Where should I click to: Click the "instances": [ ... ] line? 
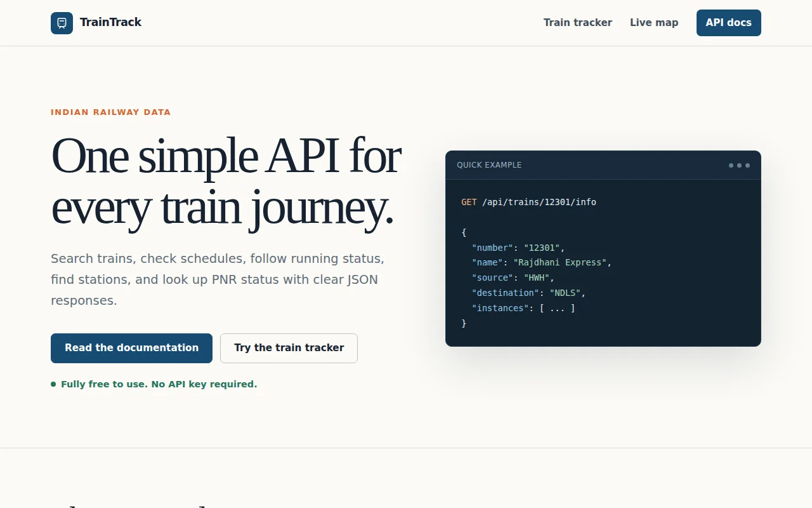tap(523, 308)
